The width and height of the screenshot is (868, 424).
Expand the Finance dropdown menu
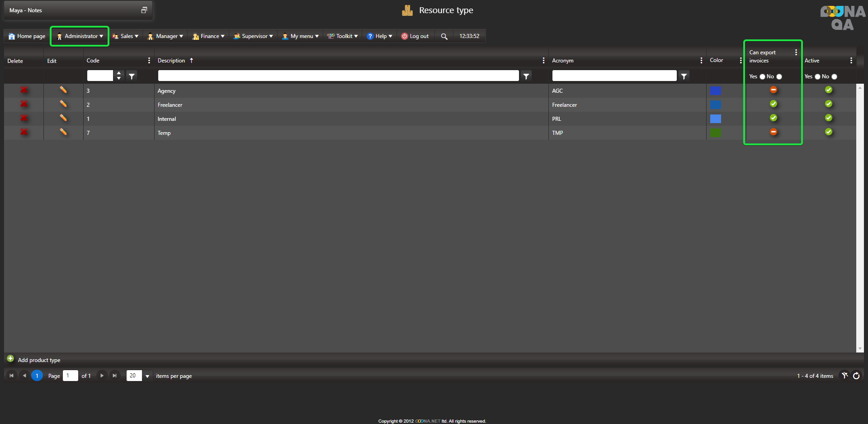[x=209, y=36]
